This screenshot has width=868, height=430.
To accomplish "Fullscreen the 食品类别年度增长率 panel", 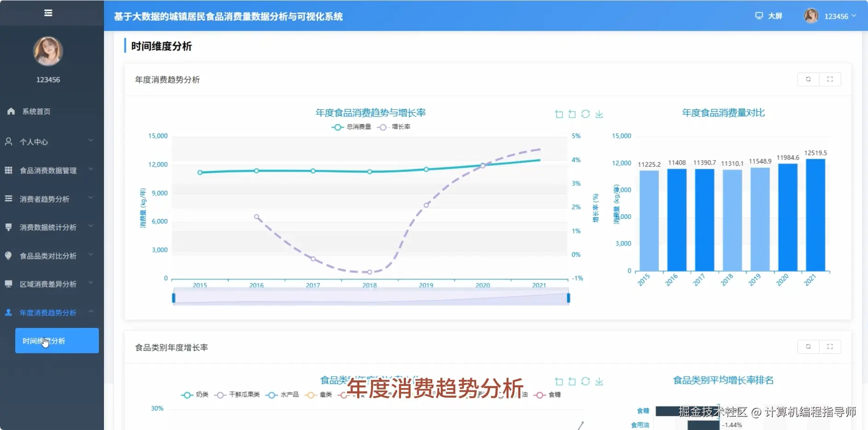I will click(x=830, y=346).
